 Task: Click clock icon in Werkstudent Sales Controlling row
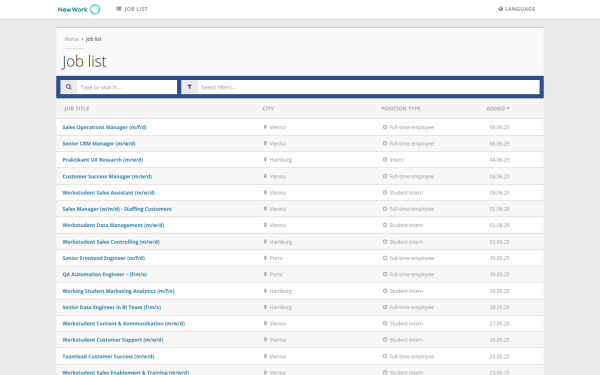385,242
